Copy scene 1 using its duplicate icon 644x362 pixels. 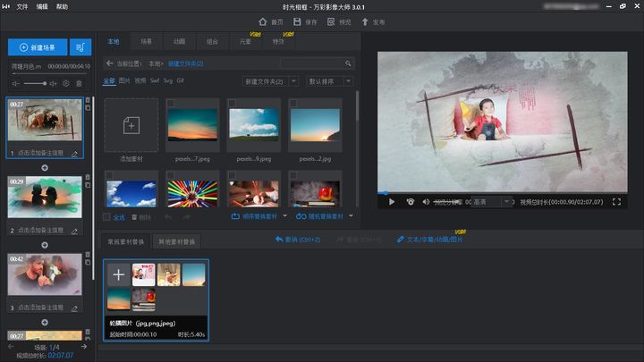pos(88,108)
